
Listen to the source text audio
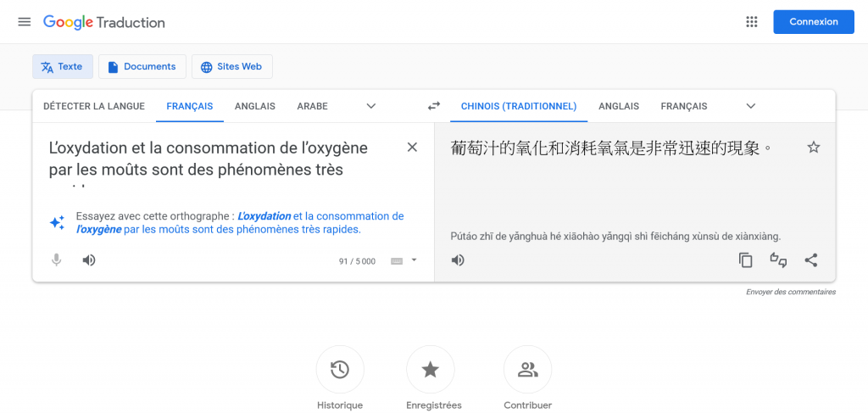(88, 260)
